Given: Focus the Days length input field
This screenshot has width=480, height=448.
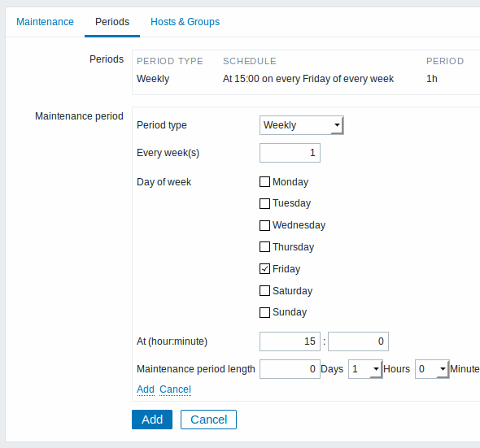Looking at the screenshot, I should [290, 369].
